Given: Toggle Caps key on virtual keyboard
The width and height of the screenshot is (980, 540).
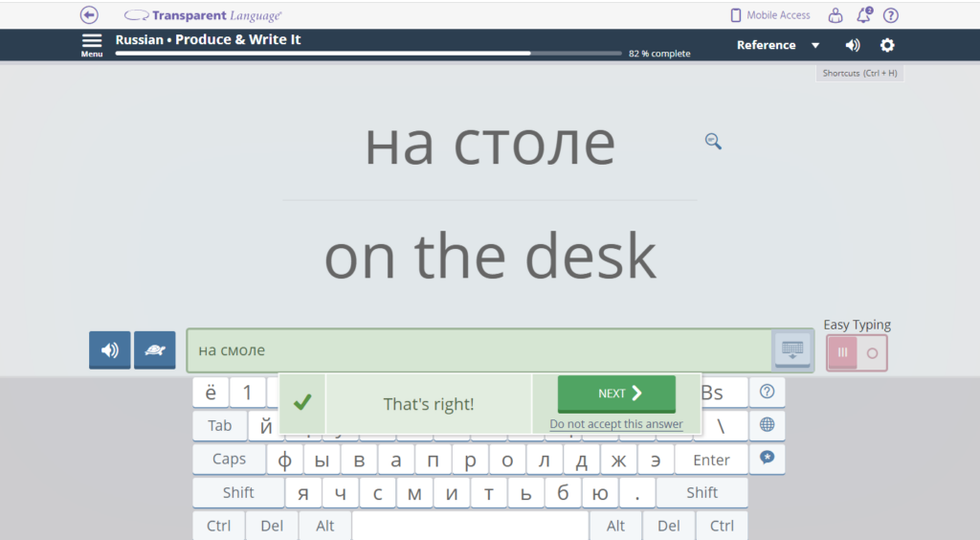Looking at the screenshot, I should click(x=229, y=460).
